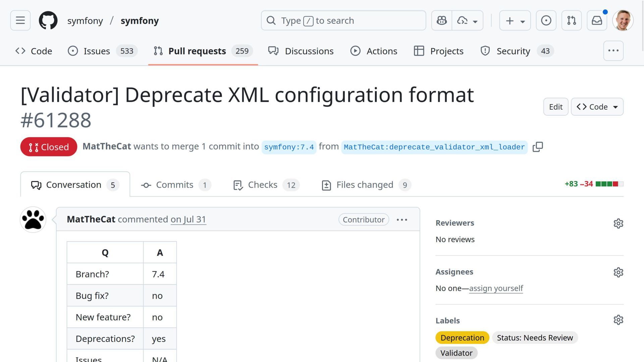Open notifications inbox icon

pos(597,20)
